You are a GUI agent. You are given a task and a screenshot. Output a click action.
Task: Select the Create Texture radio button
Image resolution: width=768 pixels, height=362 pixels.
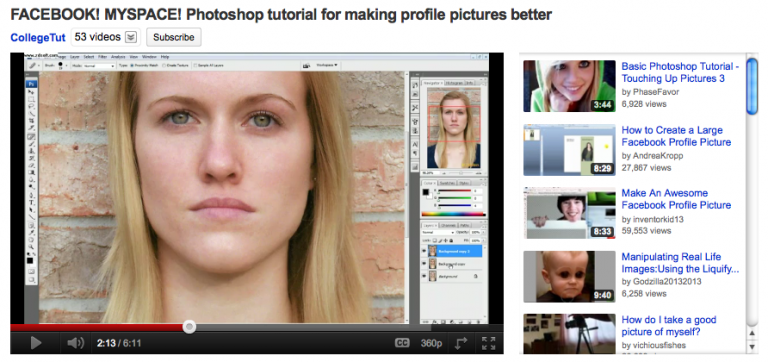coord(164,65)
